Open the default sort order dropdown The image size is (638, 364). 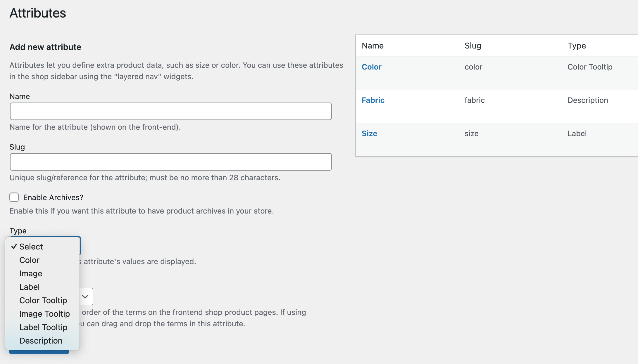(x=85, y=297)
